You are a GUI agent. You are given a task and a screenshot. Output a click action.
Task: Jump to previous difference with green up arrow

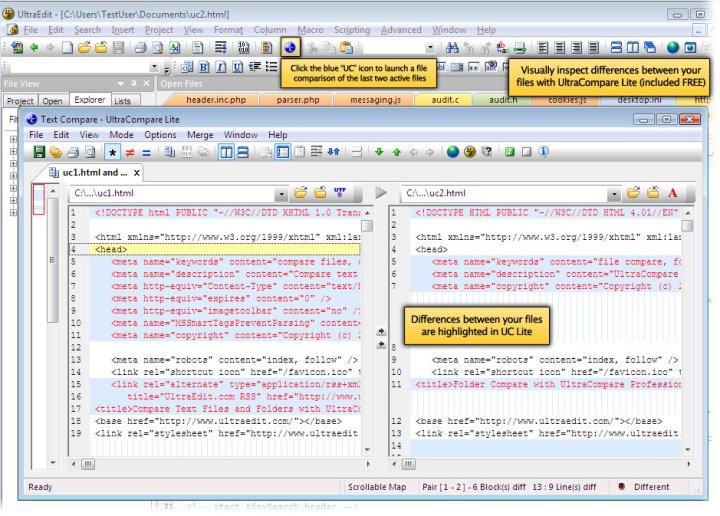coord(397,152)
